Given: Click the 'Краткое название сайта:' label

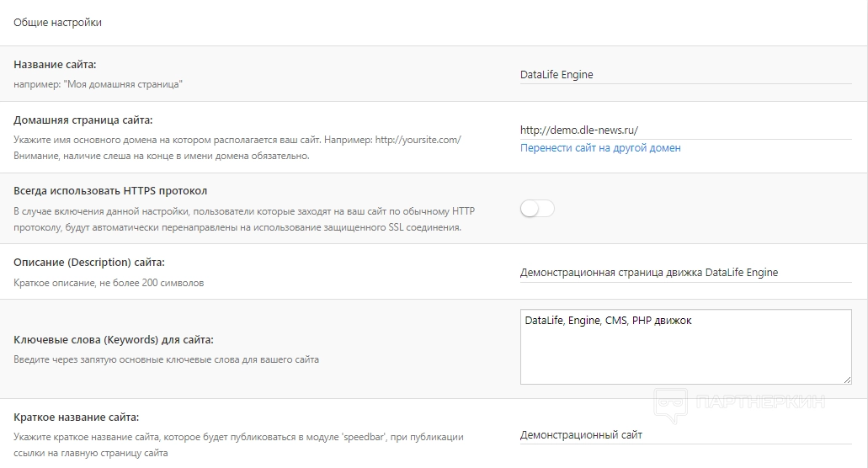Looking at the screenshot, I should pyautogui.click(x=76, y=417).
